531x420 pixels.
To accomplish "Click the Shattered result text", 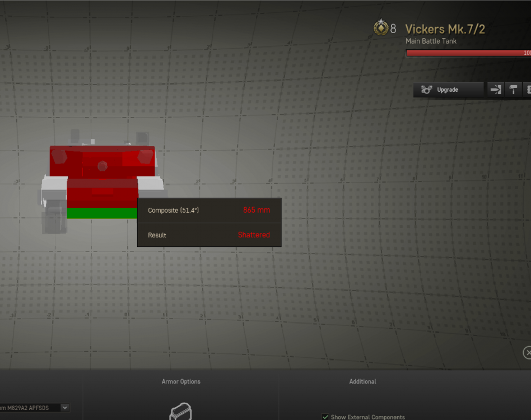I will [254, 235].
